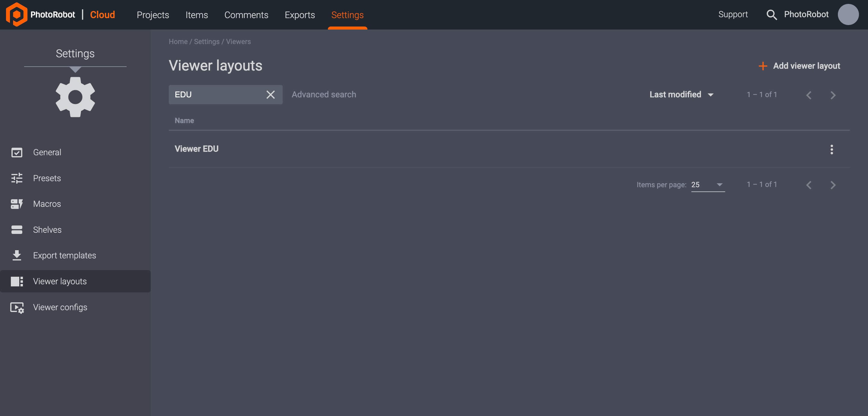Open the Viewer EDU layout
Image resolution: width=868 pixels, height=416 pixels.
(x=197, y=148)
